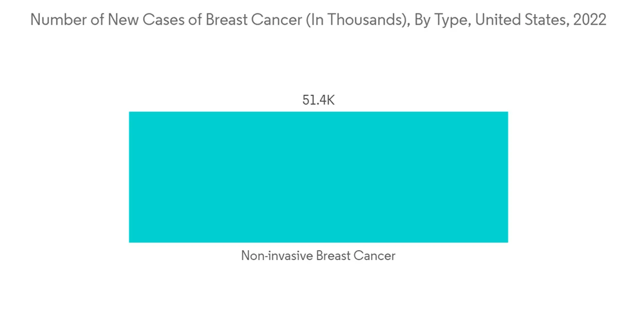Click the chart title text
Screen dimensions: 644x325
click(318, 20)
